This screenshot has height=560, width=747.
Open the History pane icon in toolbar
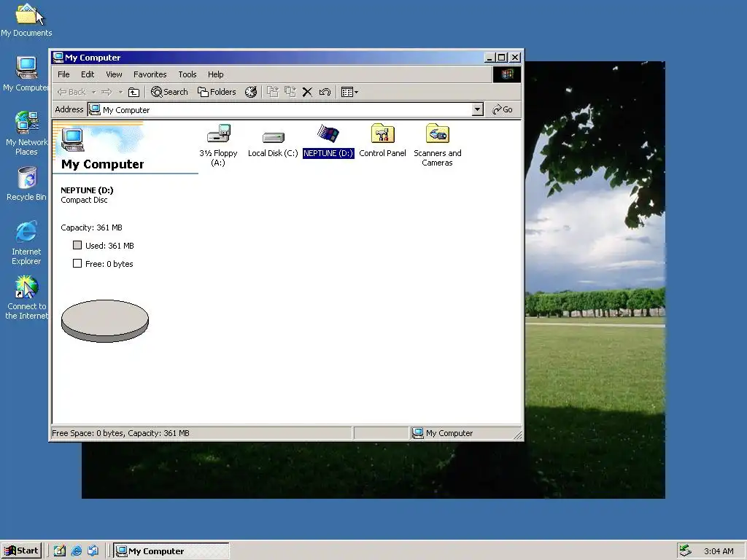pos(251,92)
